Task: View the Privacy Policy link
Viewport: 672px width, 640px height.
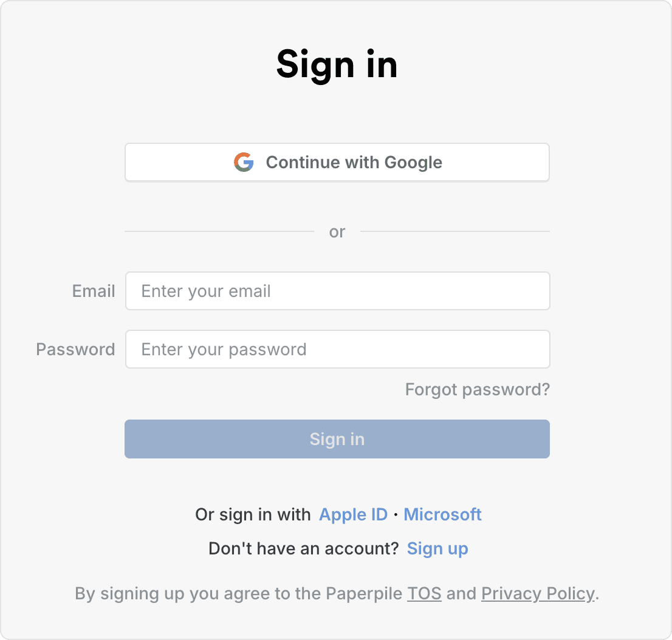Action: coord(538,593)
